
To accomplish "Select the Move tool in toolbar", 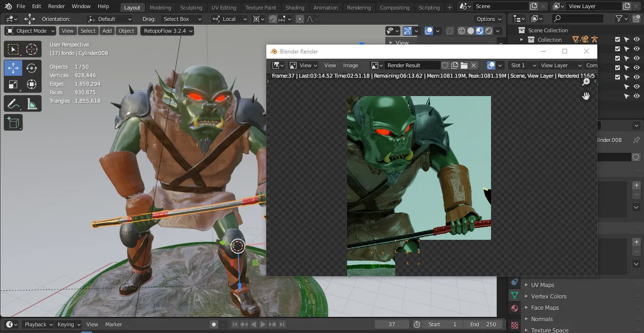I will tap(13, 68).
